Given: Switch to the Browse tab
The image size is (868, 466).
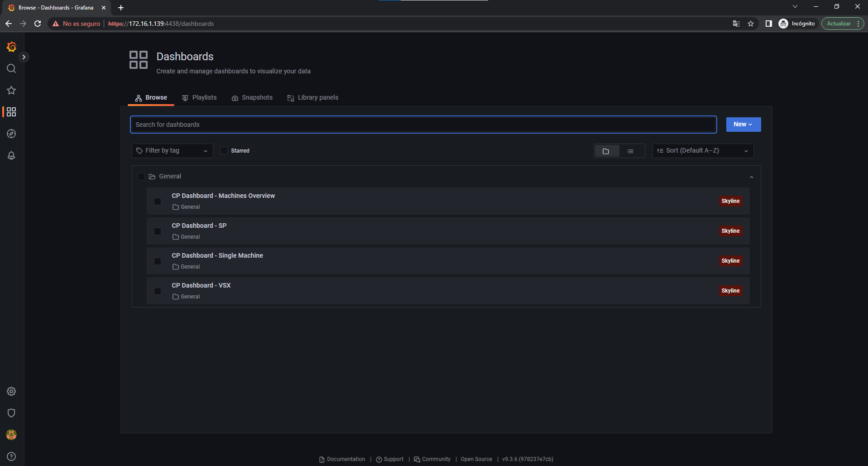Looking at the screenshot, I should 151,97.
